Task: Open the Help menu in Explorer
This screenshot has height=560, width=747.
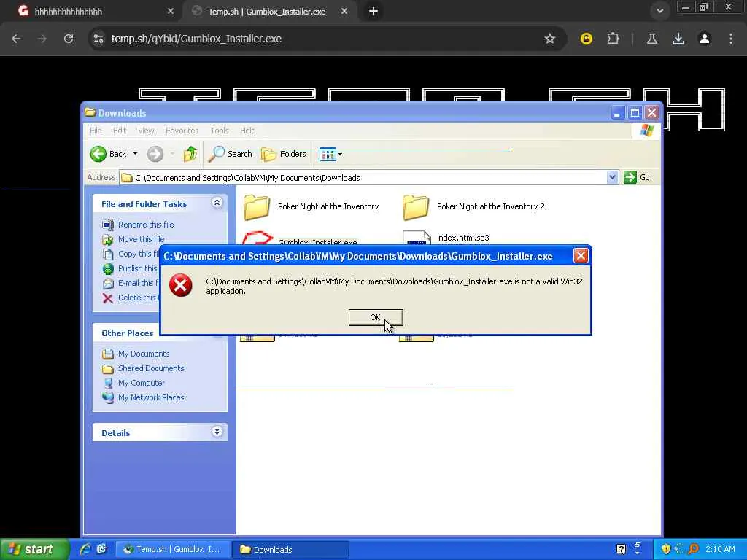Action: coord(248,131)
